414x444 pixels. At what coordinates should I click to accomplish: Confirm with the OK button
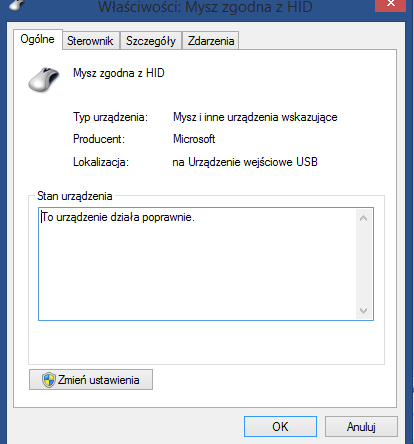click(280, 426)
